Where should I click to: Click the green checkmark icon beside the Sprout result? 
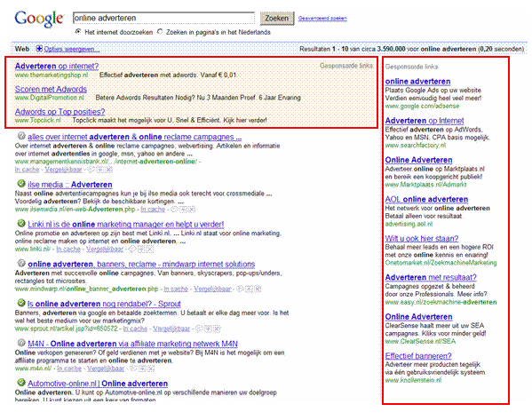point(21,303)
